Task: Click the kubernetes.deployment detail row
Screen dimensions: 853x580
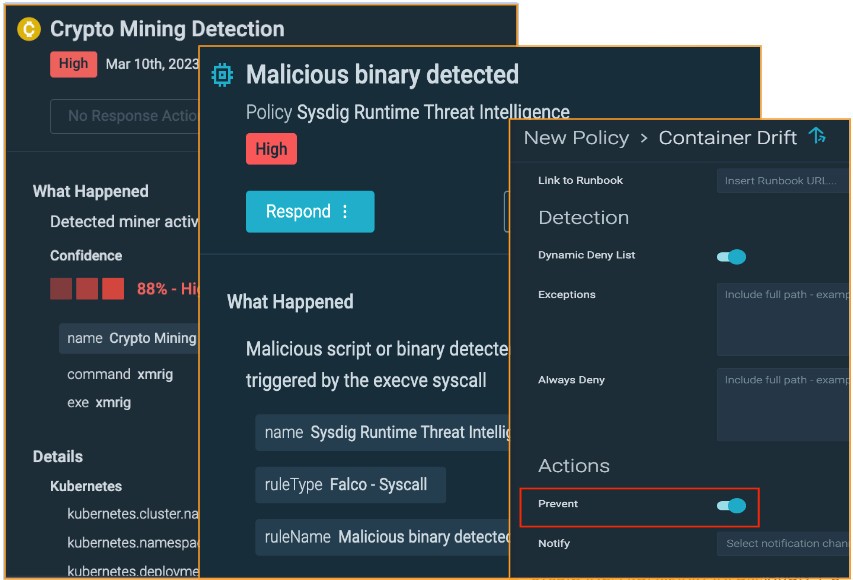Action: coord(133,571)
